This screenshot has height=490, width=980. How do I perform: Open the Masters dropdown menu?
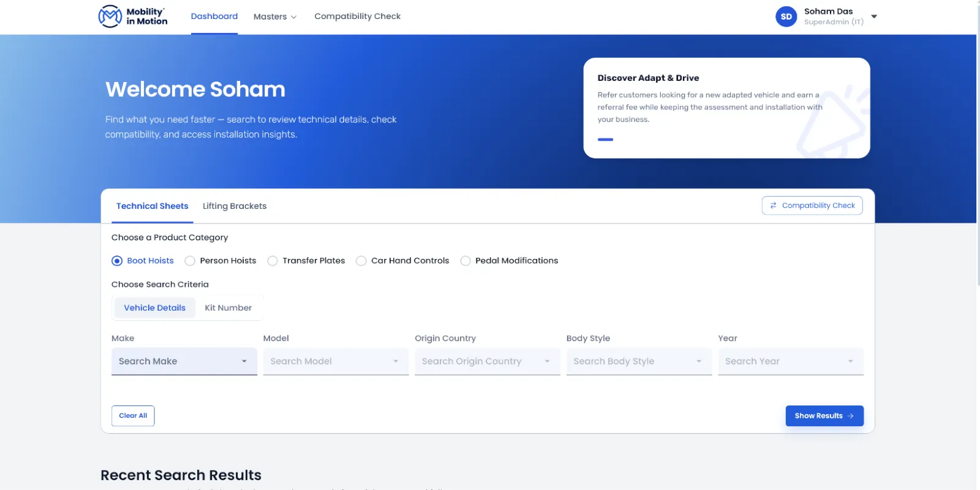pyautogui.click(x=275, y=17)
